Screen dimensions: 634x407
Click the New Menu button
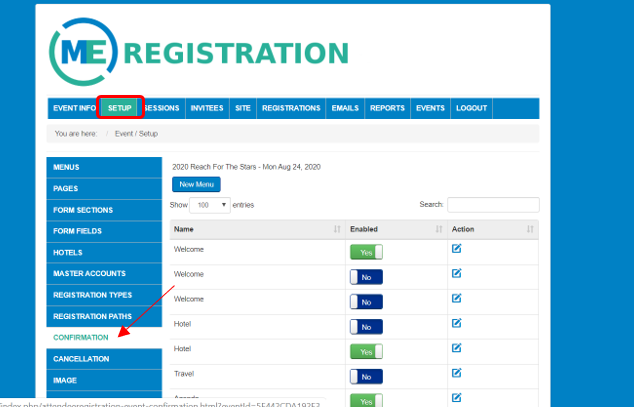[x=196, y=184]
